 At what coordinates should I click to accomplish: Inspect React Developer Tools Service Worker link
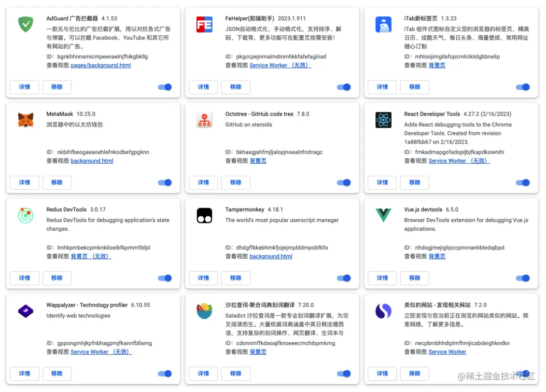(x=459, y=161)
